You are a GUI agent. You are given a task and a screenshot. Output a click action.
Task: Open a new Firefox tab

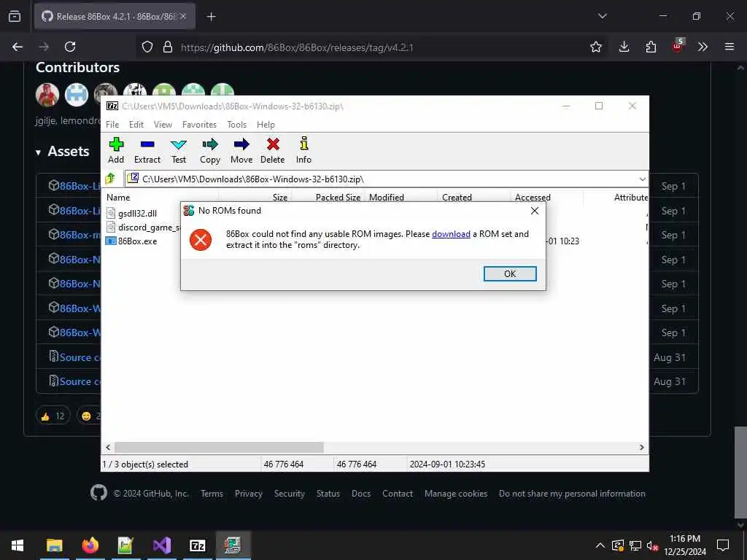211,17
